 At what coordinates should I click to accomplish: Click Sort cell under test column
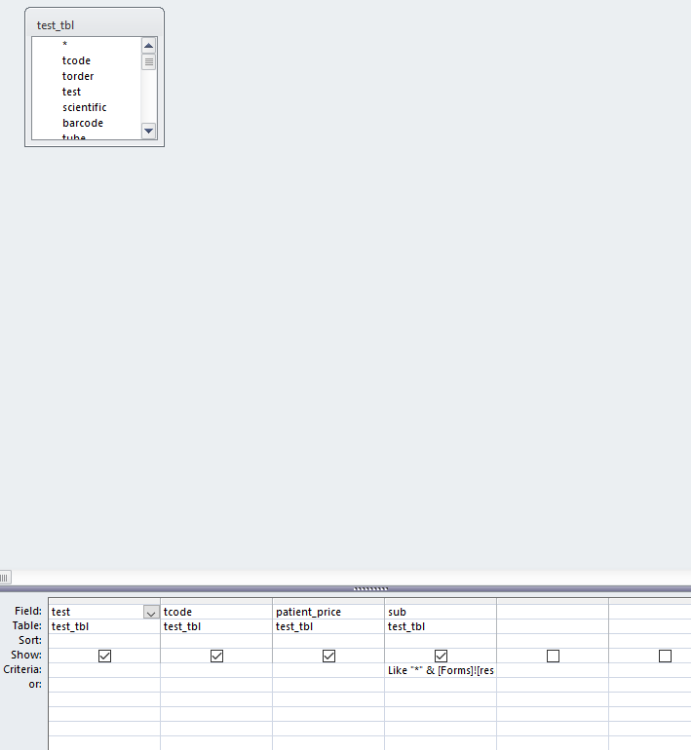[x=104, y=641]
